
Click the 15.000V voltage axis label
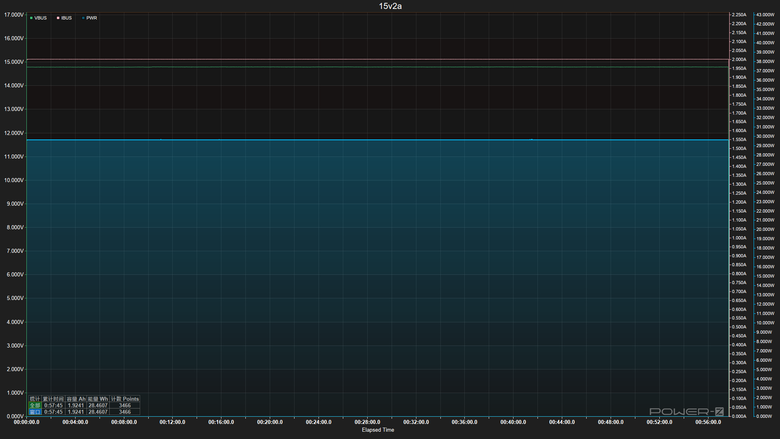click(13, 62)
